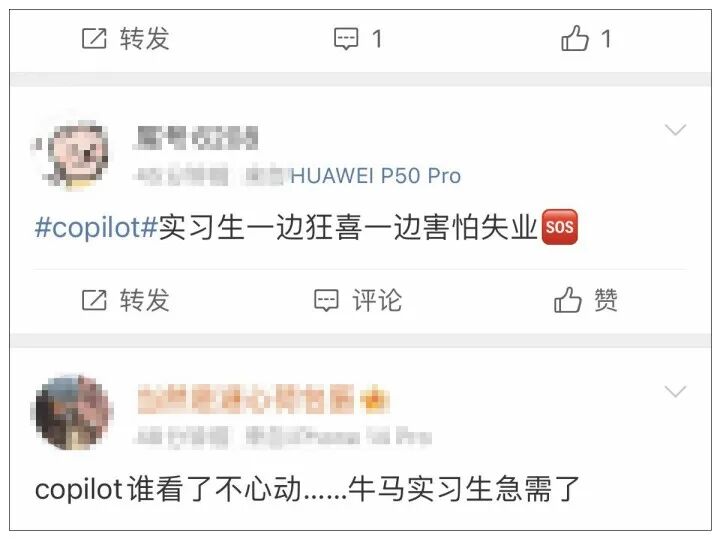Like the top post with the thumbs-up icon
The image size is (720, 539).
(574, 38)
